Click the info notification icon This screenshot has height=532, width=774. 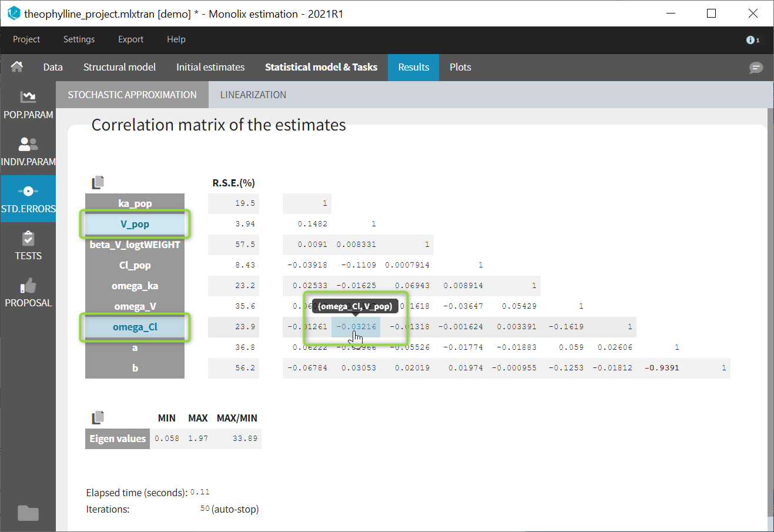(x=752, y=40)
